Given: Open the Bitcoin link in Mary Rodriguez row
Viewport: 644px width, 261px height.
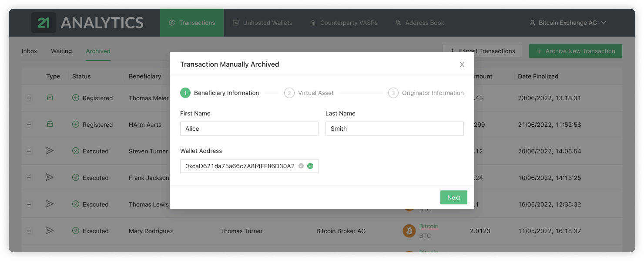Looking at the screenshot, I should 429,226.
